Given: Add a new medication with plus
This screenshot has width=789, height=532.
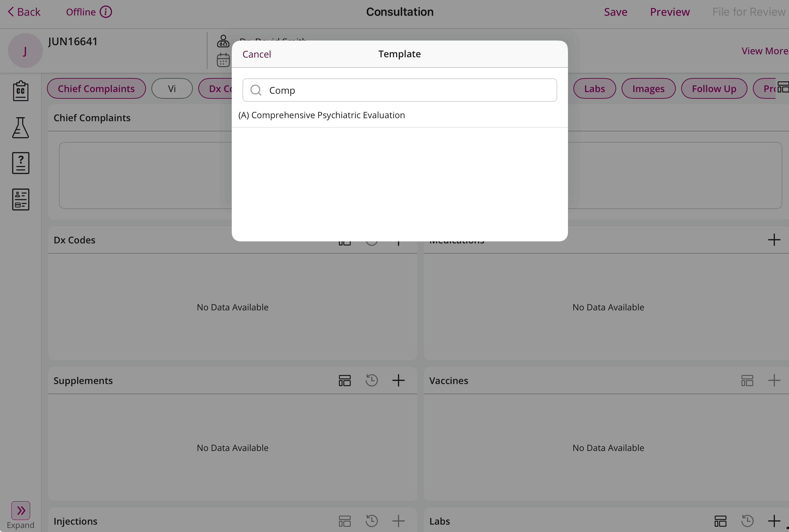Looking at the screenshot, I should click(774, 240).
